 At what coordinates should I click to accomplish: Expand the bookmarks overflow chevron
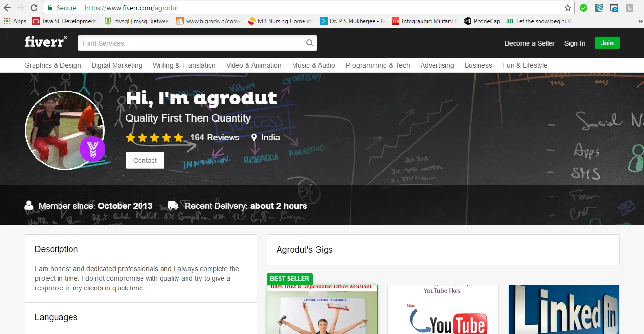click(x=640, y=21)
